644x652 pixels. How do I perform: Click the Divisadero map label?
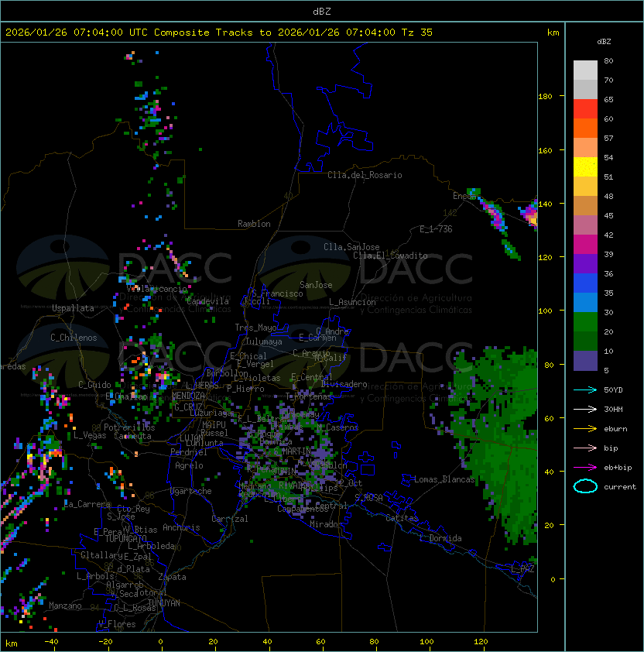(344, 384)
